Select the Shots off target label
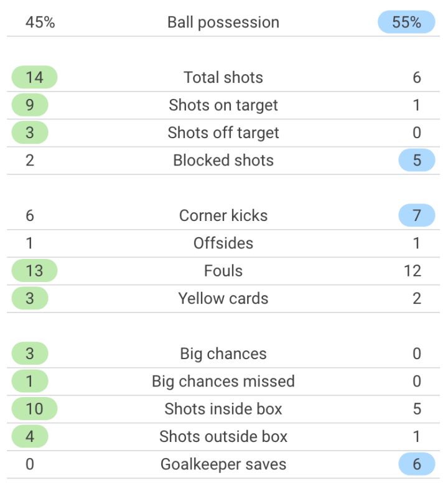448x488 pixels. 223,133
